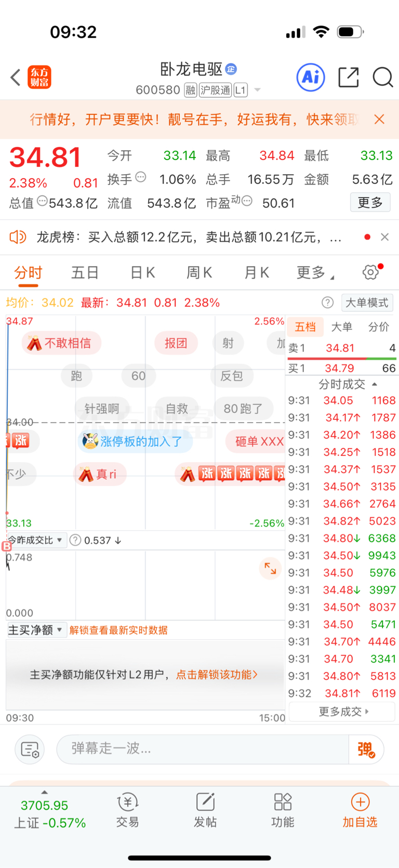This screenshot has width=399, height=868.
Task: Tap the Wi-Fi status icon
Action: (x=322, y=32)
